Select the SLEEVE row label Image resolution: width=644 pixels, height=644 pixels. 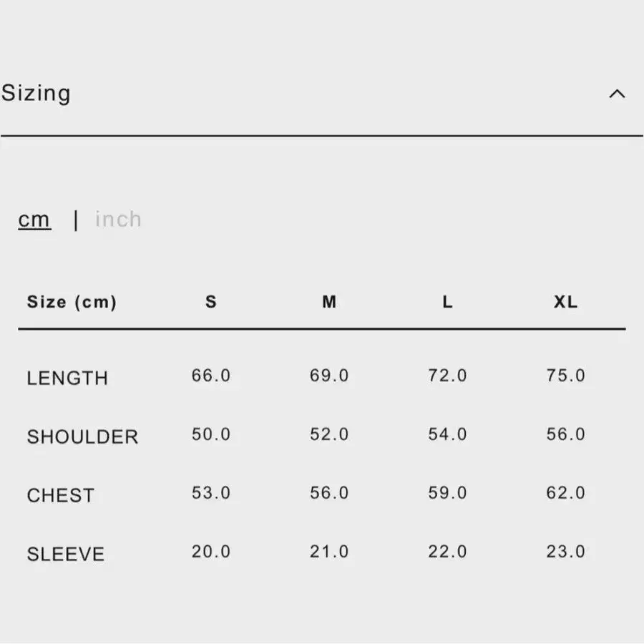66,554
